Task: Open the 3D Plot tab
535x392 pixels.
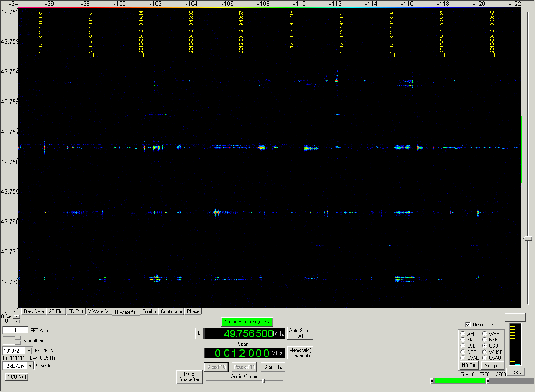Action: 76,311
